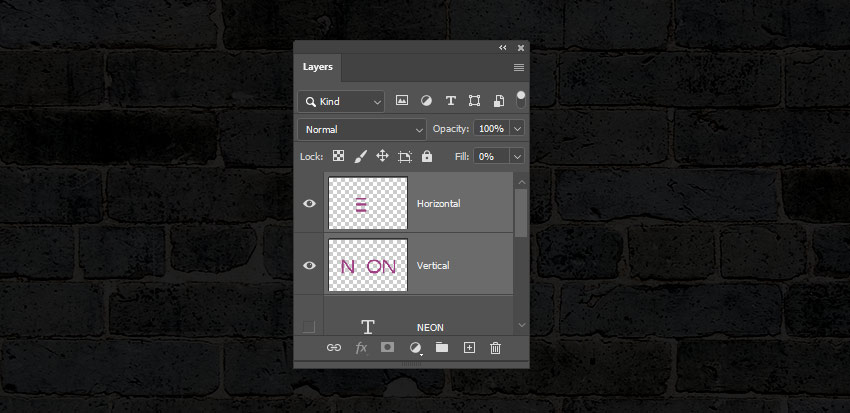This screenshot has height=413, width=850.
Task: Select the Horizontal layer thumbnail
Action: 368,203
